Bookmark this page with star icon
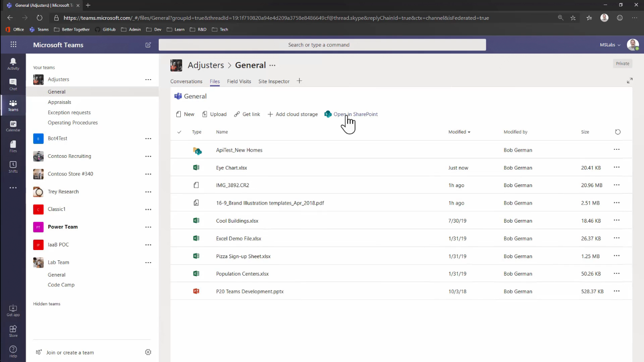644x362 pixels. pos(573,18)
